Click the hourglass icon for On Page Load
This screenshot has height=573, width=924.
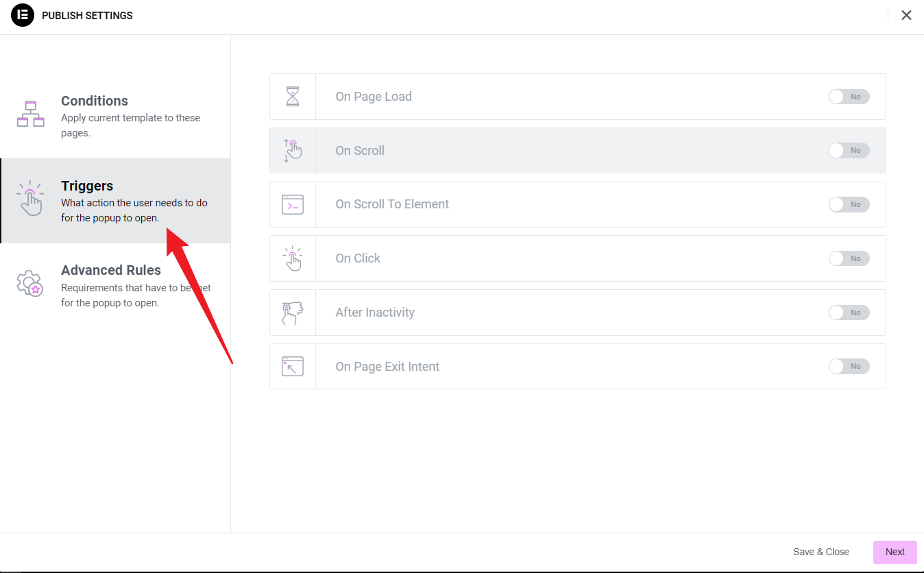293,97
